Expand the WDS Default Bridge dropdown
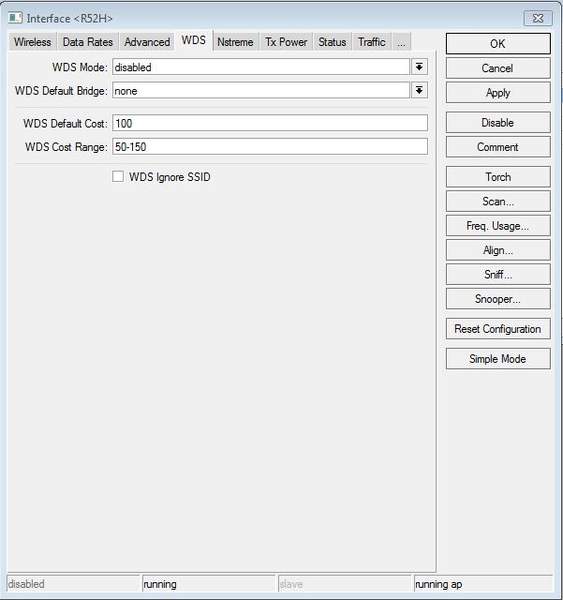The width and height of the screenshot is (563, 600). [x=419, y=91]
